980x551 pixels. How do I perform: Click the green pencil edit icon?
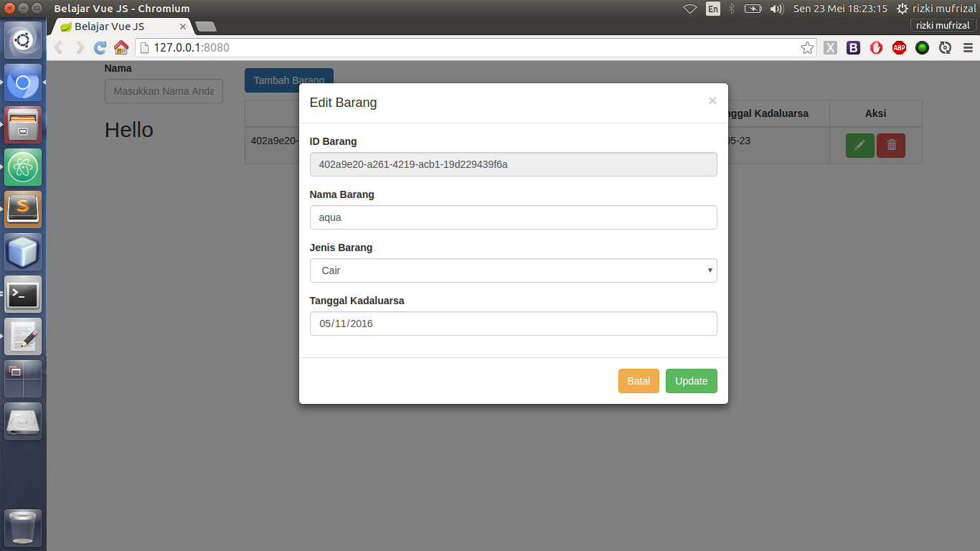pyautogui.click(x=859, y=145)
